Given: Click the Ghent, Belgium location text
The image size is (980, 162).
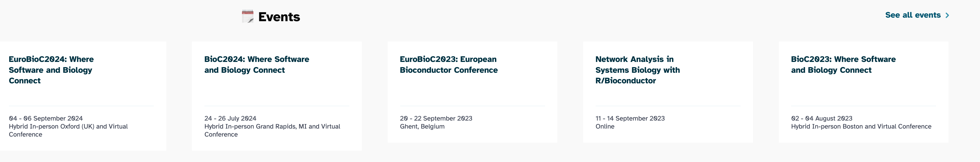Looking at the screenshot, I should [x=422, y=126].
